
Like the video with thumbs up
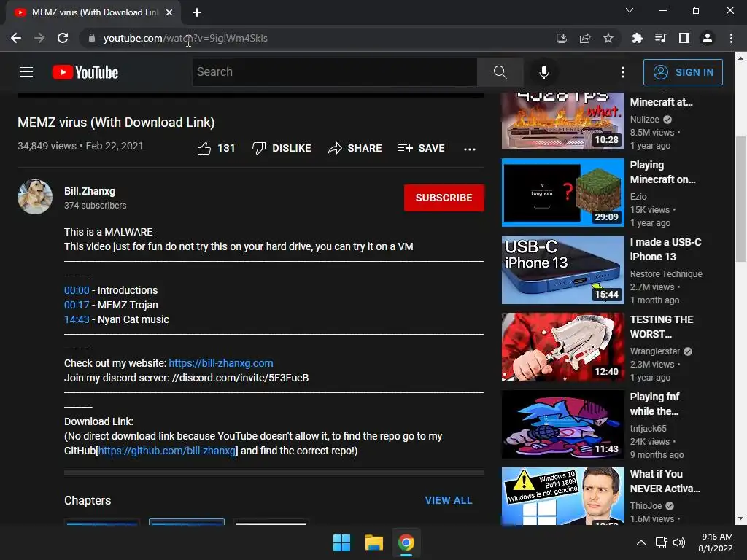pyautogui.click(x=216, y=148)
